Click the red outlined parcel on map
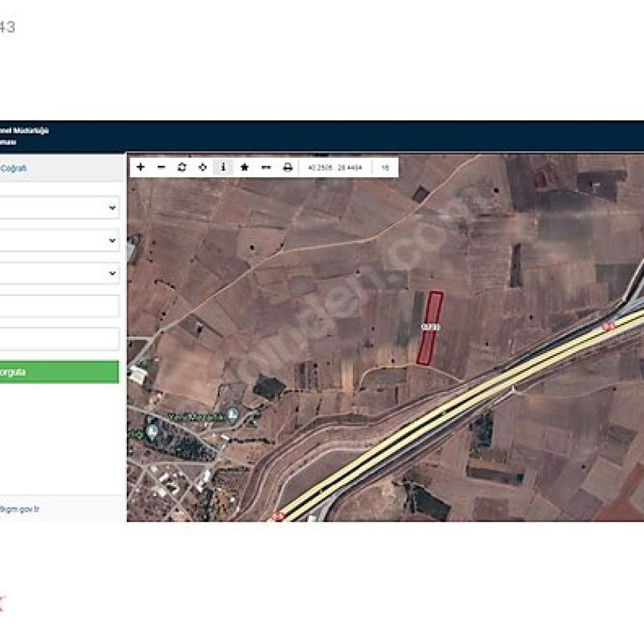This screenshot has height=644, width=644. [430, 328]
